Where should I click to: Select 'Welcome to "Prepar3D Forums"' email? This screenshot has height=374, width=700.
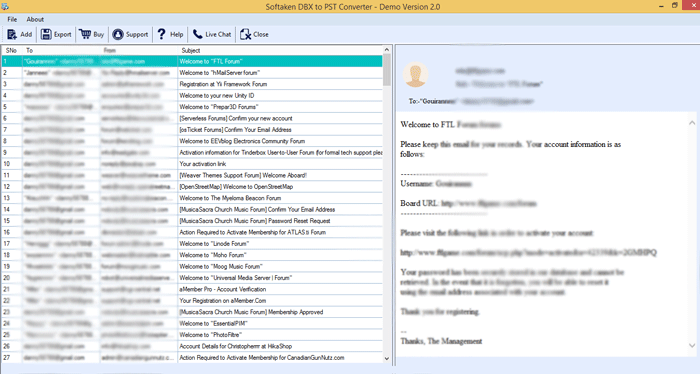pos(192,107)
